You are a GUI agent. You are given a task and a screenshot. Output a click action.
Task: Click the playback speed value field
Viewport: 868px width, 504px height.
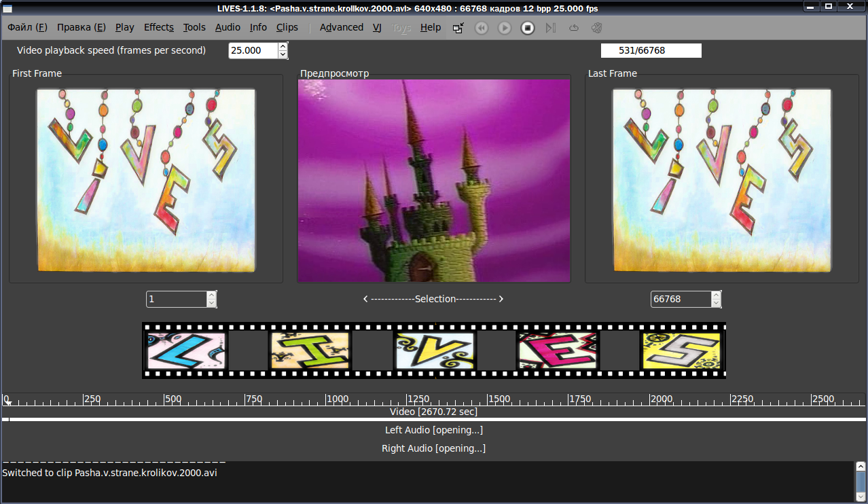253,50
